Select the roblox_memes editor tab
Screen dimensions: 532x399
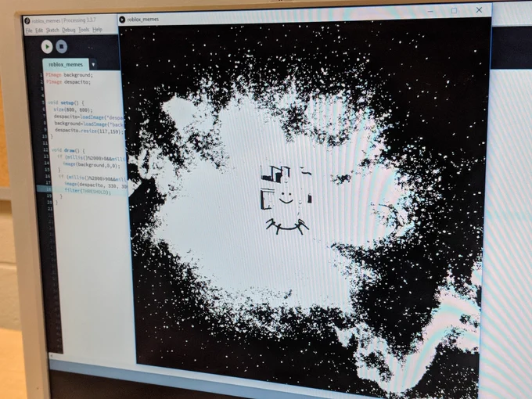[x=66, y=64]
